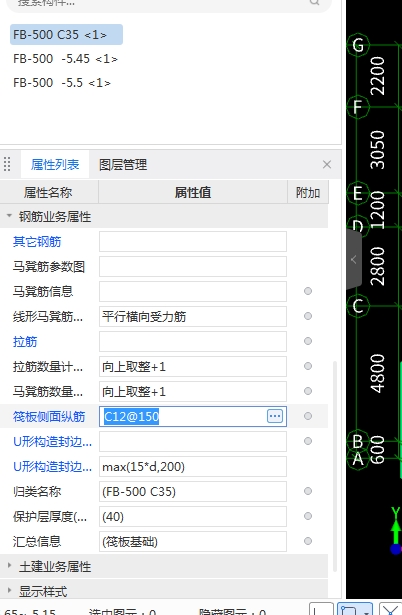Screen dimensions: 402x615
Task: Click 马凳筋信息 value field
Action: click(x=193, y=291)
